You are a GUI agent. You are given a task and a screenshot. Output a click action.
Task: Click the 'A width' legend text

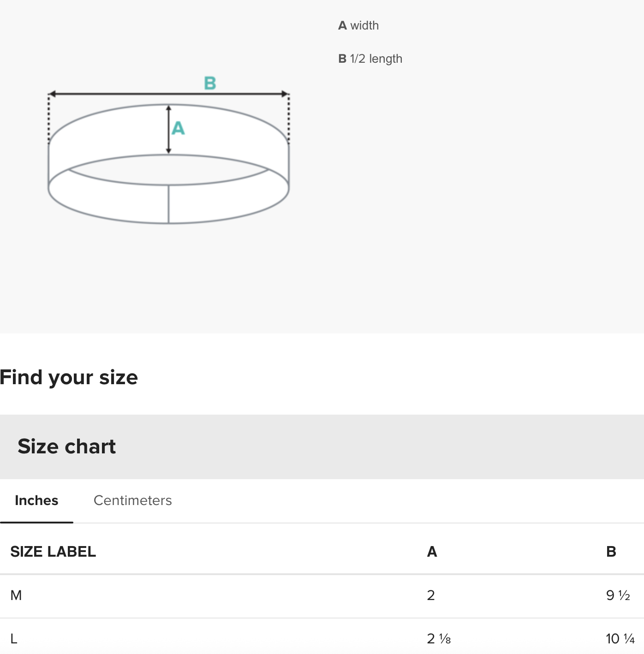358,25
